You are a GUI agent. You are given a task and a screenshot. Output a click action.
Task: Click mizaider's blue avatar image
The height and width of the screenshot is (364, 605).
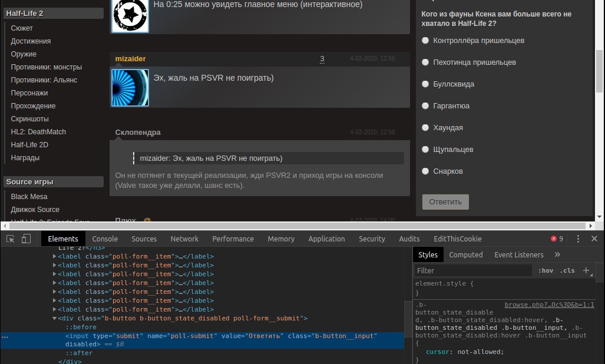(130, 88)
